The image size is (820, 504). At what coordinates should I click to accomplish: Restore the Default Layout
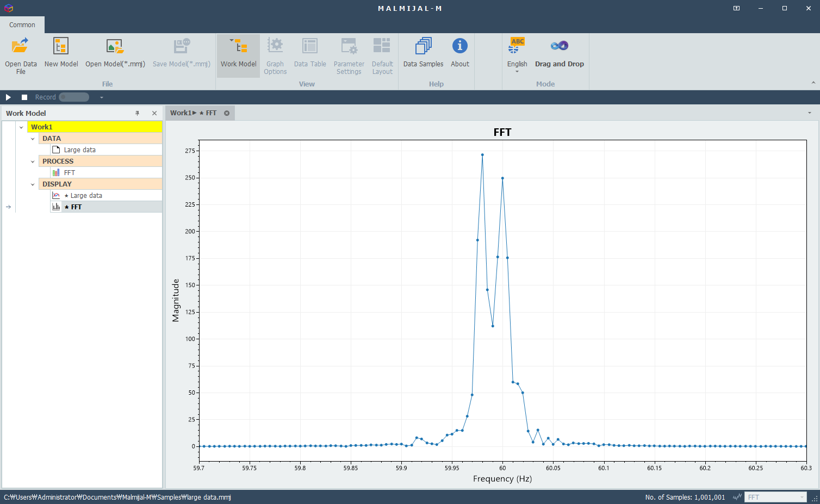pyautogui.click(x=382, y=55)
